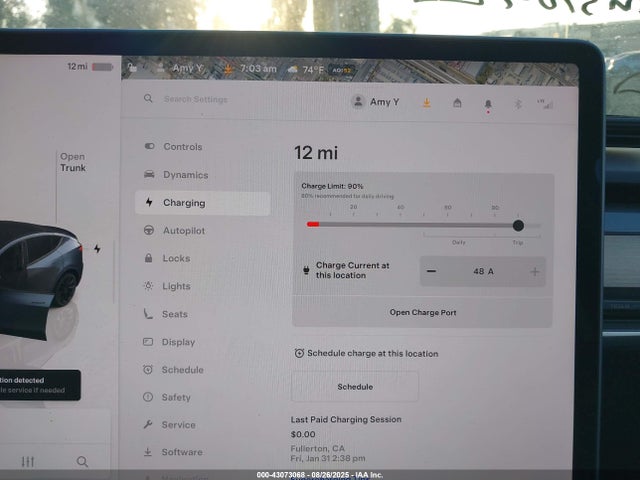Click the battery indicator beside 12 mi
The width and height of the screenshot is (640, 480).
(102, 67)
